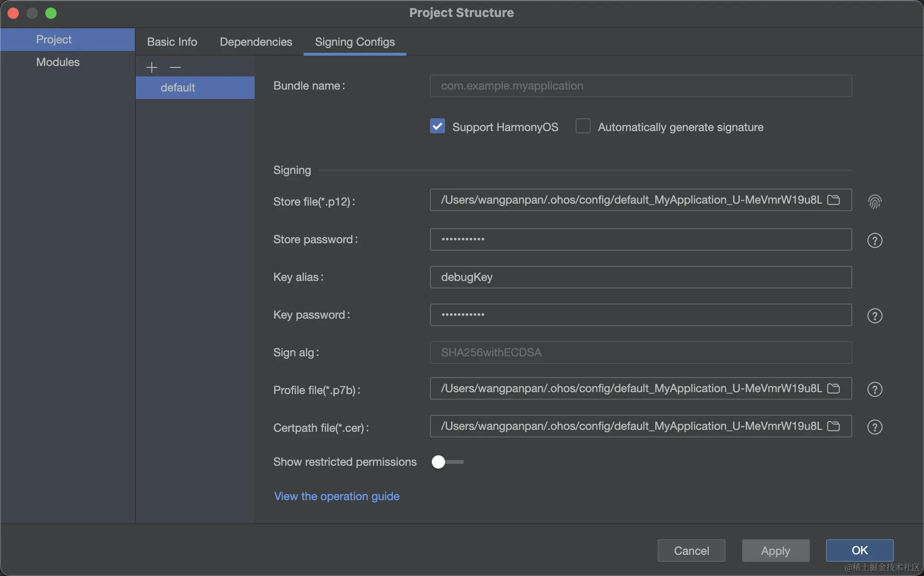
Task: Open help for Profile file
Action: coord(874,389)
